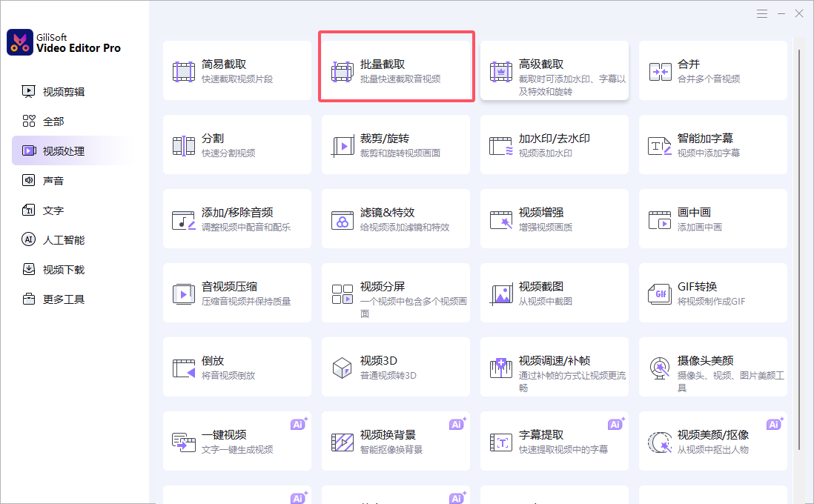Viewport: 814px width, 504px height.
Task: Launch the 合并 merge tool
Action: pyautogui.click(x=712, y=70)
